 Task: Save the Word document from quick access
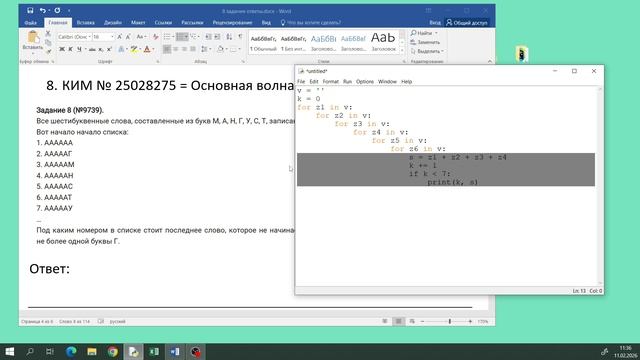tap(30, 11)
